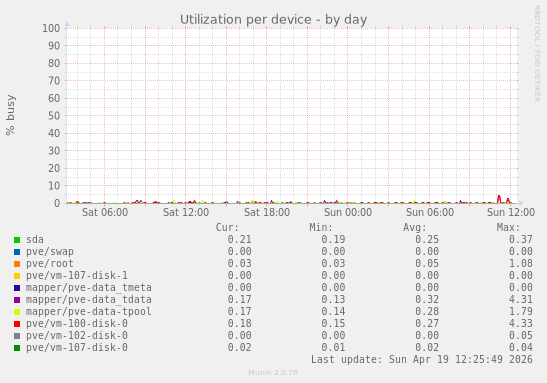Image resolution: width=547 pixels, height=383 pixels.
Task: Click the vm-100-disk-0 Cur value 0.18
Action: pos(239,323)
